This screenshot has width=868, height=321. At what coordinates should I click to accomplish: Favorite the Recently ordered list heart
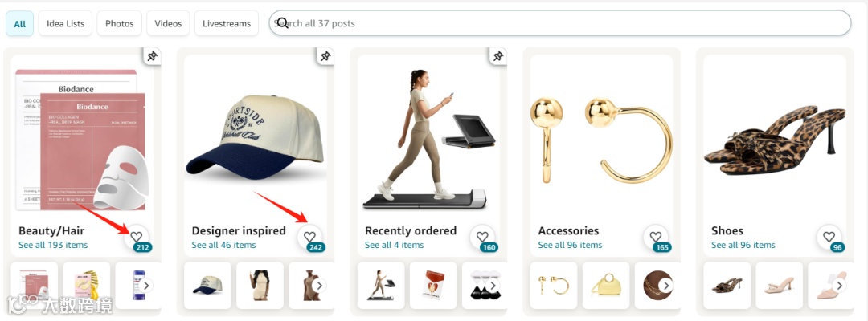[483, 237]
